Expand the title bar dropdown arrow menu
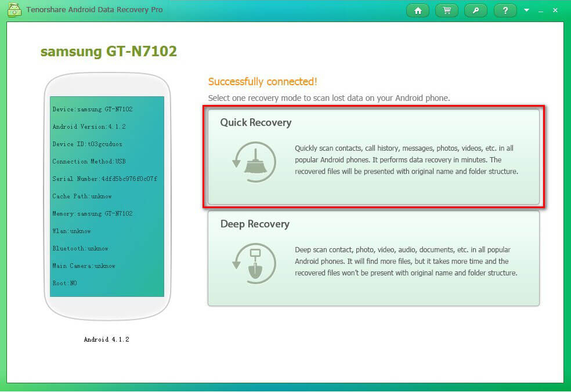 526,10
